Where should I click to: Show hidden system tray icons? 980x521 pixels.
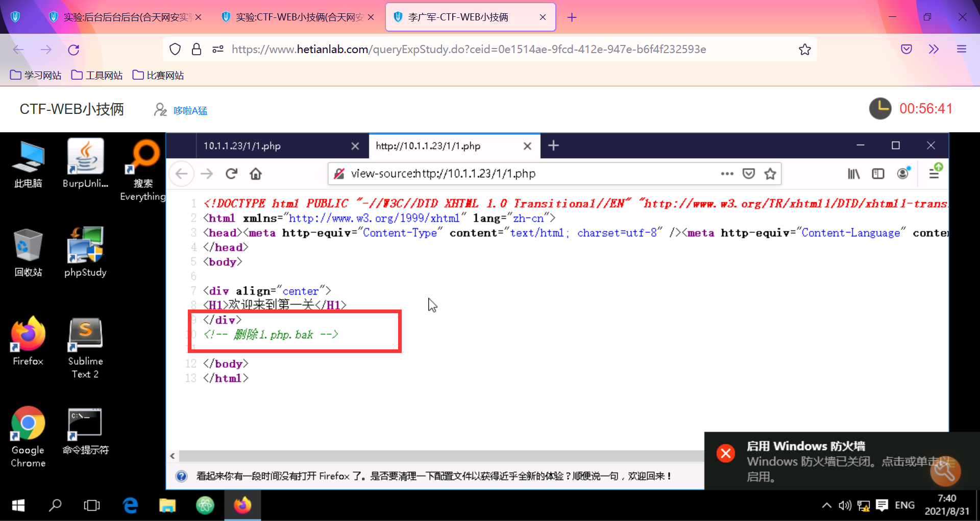tap(826, 506)
